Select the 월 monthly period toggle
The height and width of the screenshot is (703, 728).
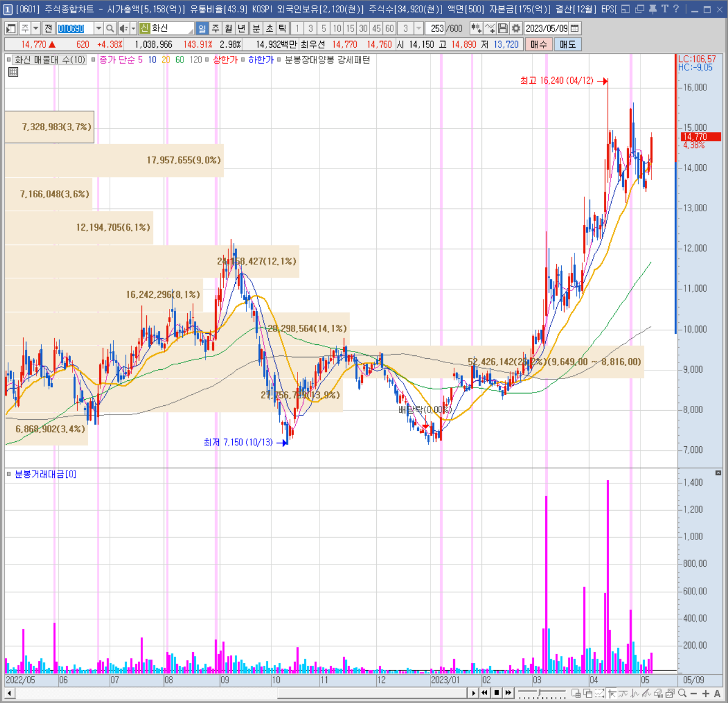click(228, 28)
